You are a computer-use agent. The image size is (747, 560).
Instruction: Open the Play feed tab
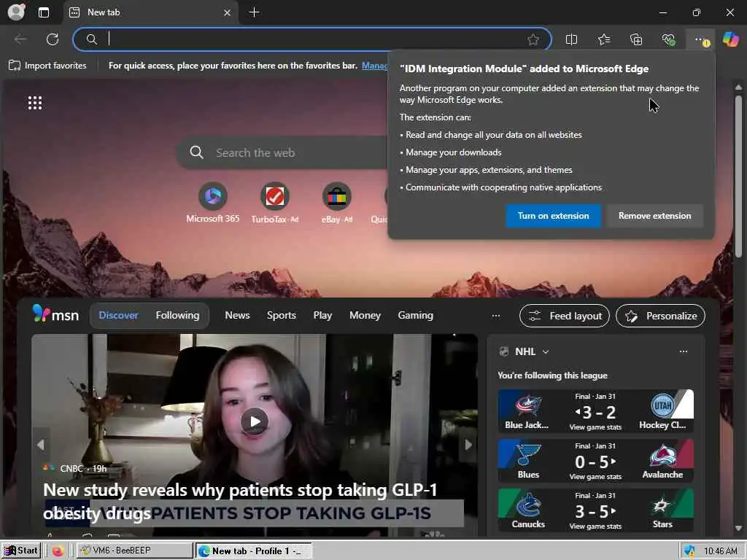tap(322, 315)
